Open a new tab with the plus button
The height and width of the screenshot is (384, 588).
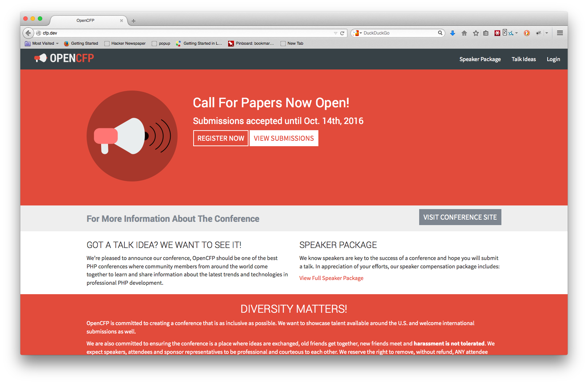click(134, 21)
